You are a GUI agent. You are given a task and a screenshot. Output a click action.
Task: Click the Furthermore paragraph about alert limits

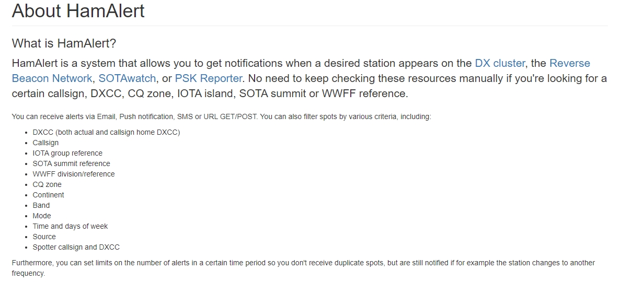click(303, 268)
